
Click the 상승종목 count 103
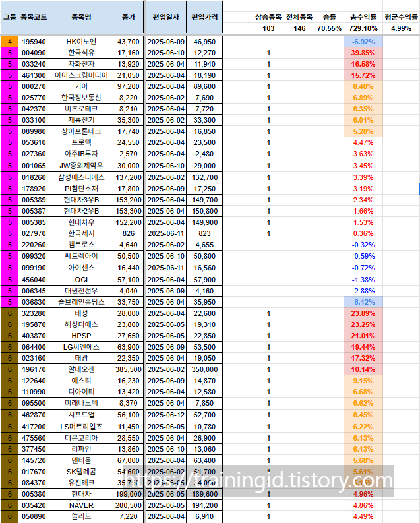point(268,28)
